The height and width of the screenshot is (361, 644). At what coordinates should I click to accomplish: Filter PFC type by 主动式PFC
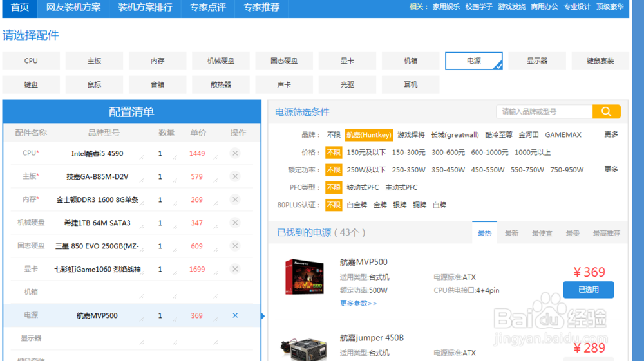tap(401, 187)
